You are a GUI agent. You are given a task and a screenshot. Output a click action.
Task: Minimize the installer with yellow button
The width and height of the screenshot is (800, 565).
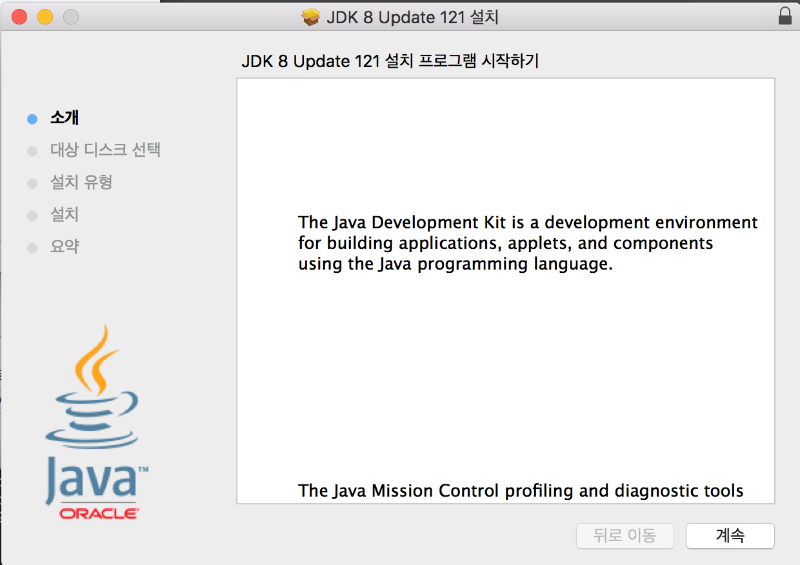(45, 17)
